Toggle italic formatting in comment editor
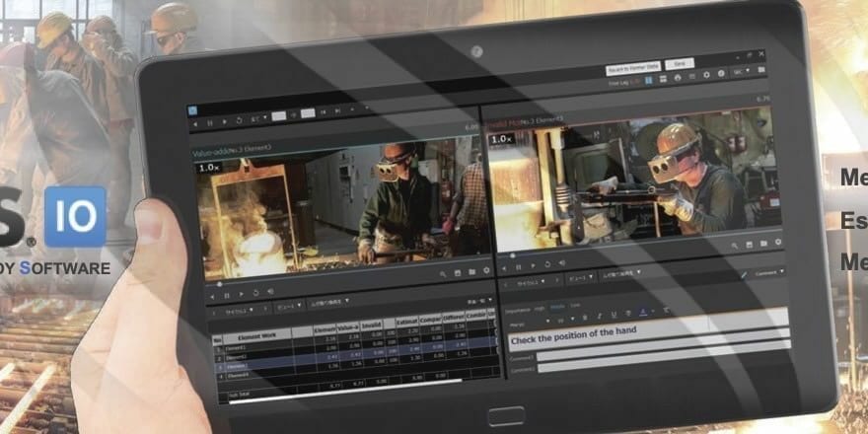The width and height of the screenshot is (868, 434). pos(598,316)
